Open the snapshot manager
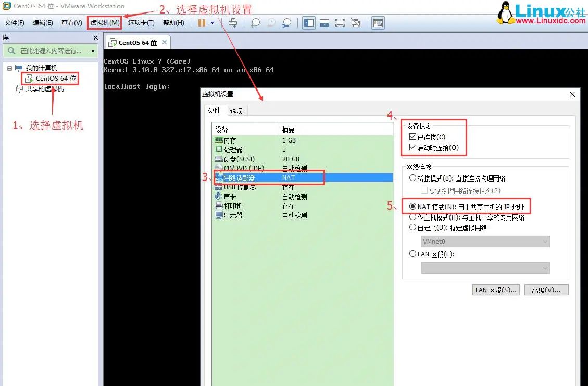This screenshot has height=386, width=588. (x=287, y=22)
